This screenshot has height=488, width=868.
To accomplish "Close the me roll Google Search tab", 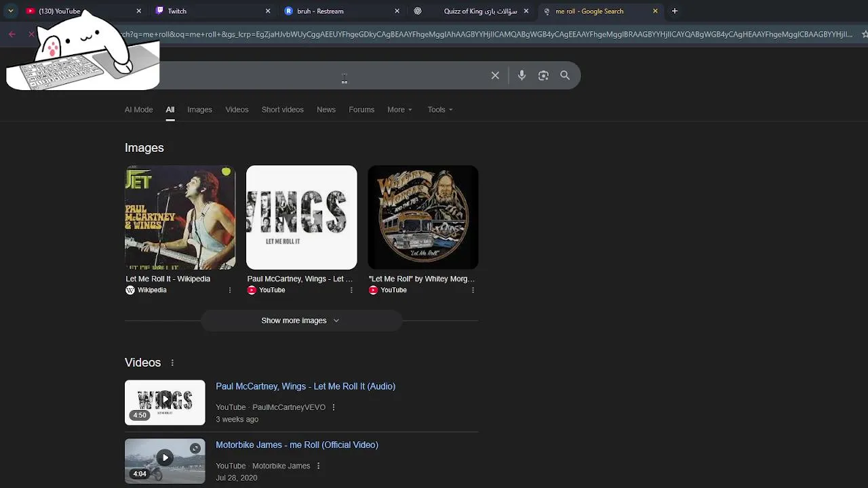I will [655, 11].
